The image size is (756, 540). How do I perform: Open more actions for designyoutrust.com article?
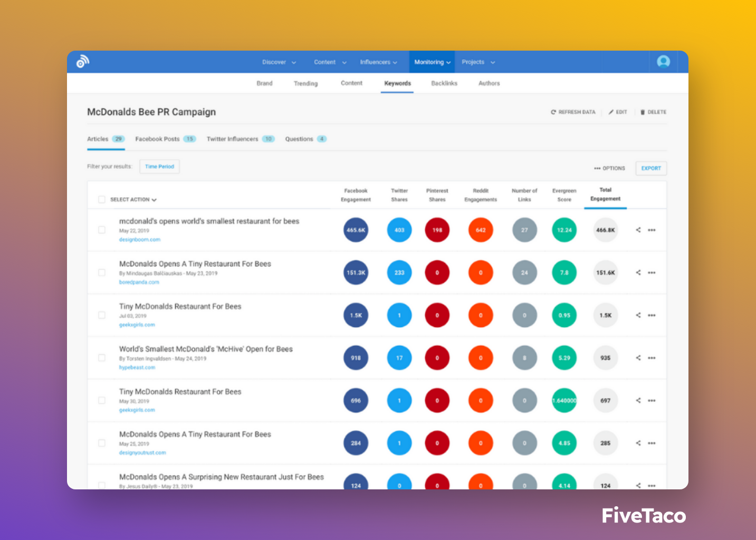(x=652, y=443)
